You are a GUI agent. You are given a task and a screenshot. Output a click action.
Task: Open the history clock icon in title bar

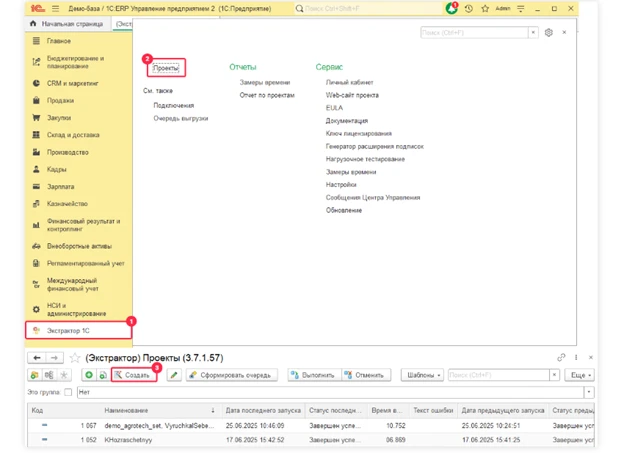click(x=468, y=8)
